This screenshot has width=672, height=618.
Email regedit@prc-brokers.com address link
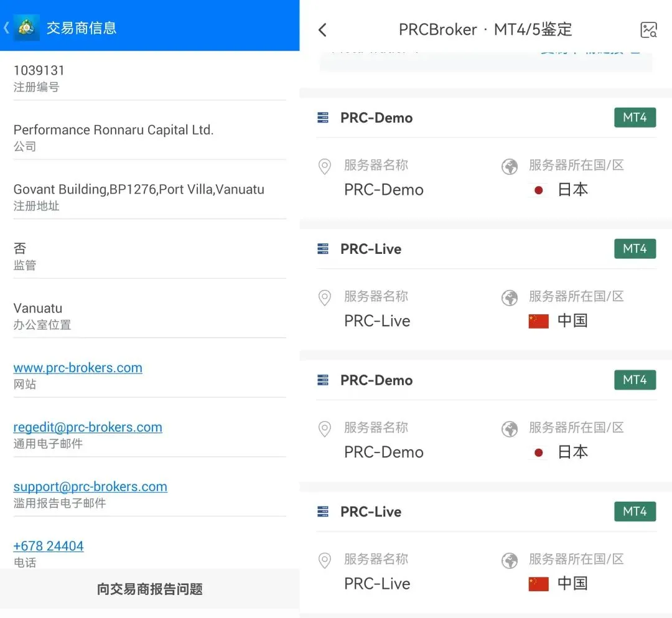(x=88, y=428)
